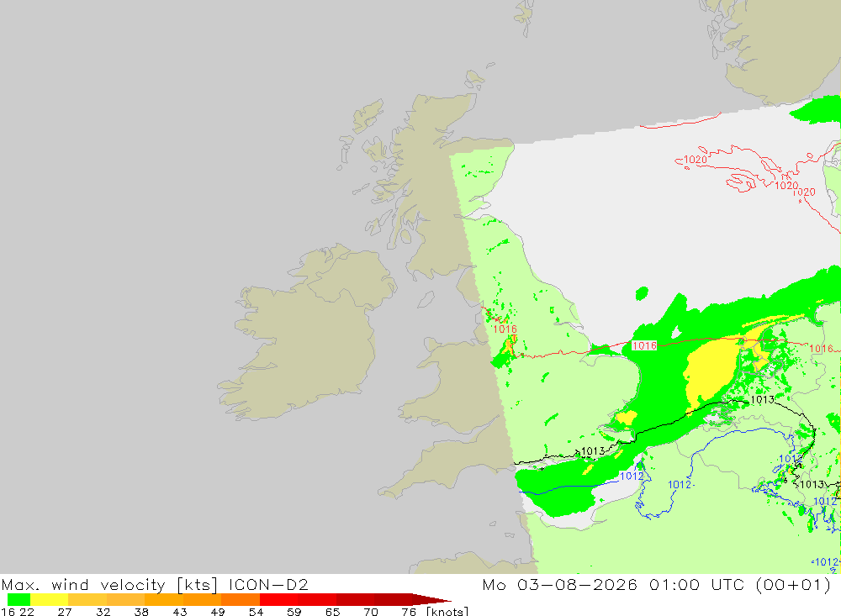Click the blue "1012" label over the English Channel

(x=632, y=476)
